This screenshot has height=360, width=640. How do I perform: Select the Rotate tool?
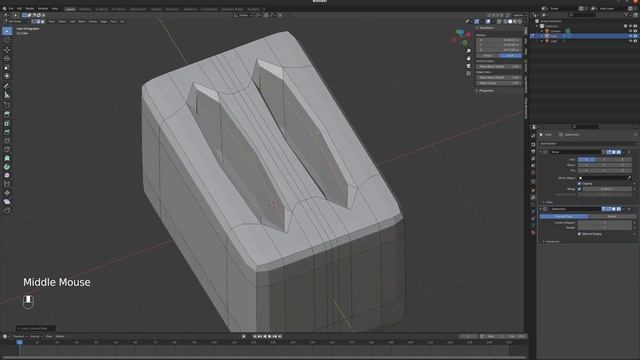point(7,58)
